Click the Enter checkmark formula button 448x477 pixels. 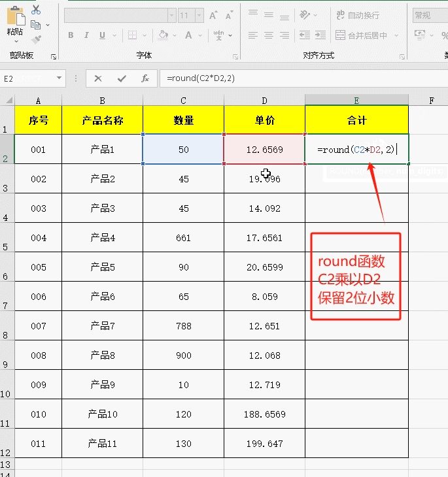[122, 79]
